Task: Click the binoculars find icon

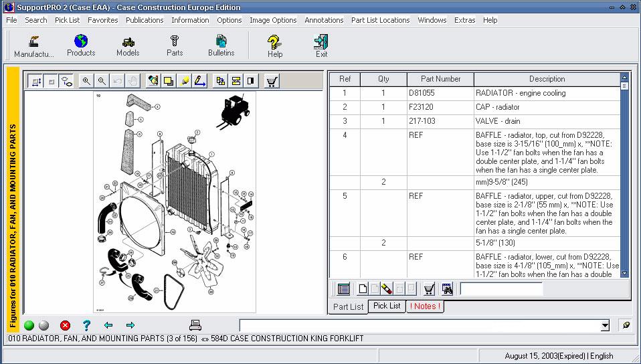Action: pyautogui.click(x=447, y=289)
